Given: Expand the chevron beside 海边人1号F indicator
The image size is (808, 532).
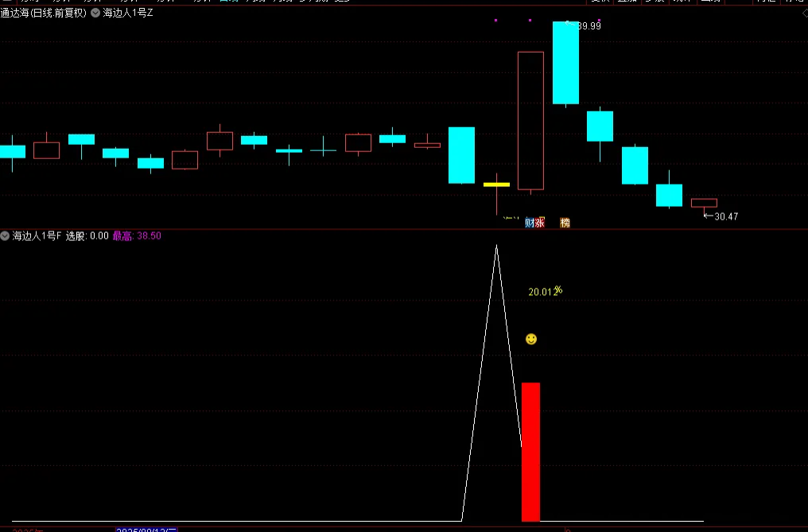Looking at the screenshot, I should (x=6, y=235).
